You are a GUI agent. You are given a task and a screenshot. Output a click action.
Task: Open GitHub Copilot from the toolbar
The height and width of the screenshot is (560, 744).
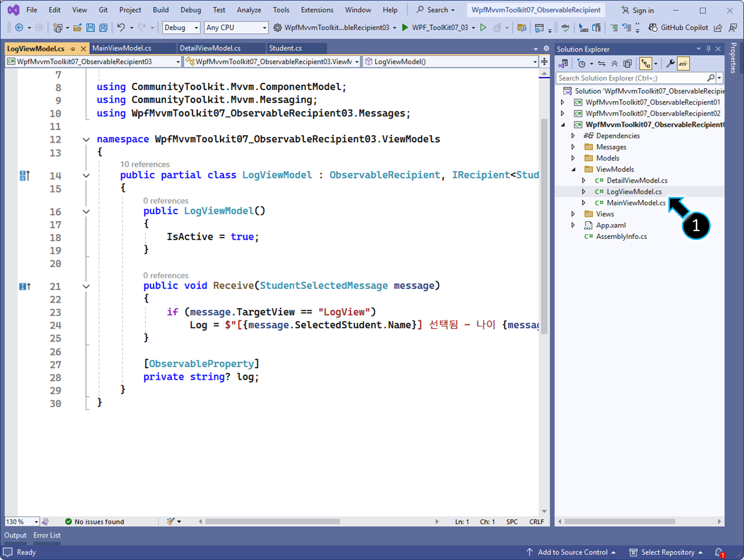click(678, 28)
